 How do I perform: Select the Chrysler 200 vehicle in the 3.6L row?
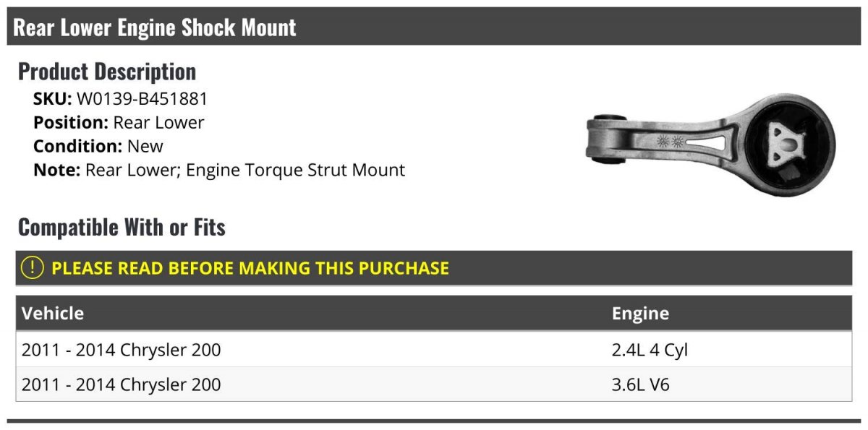coord(122,384)
